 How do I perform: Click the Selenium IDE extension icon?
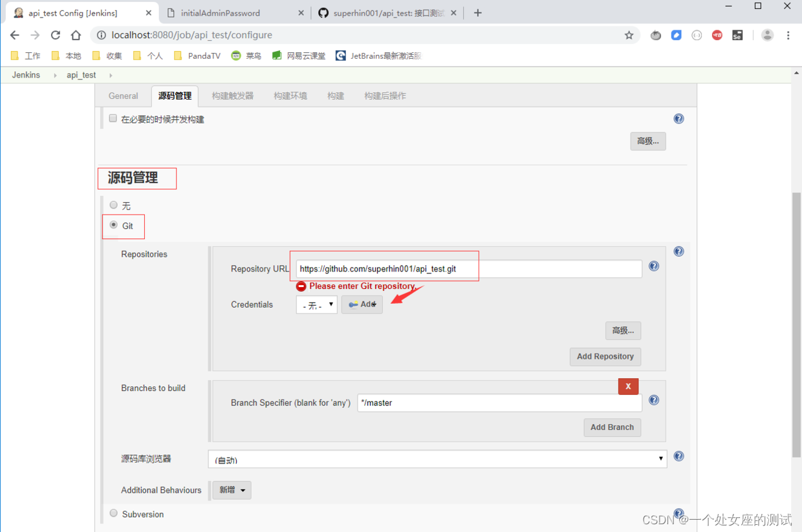(x=737, y=36)
